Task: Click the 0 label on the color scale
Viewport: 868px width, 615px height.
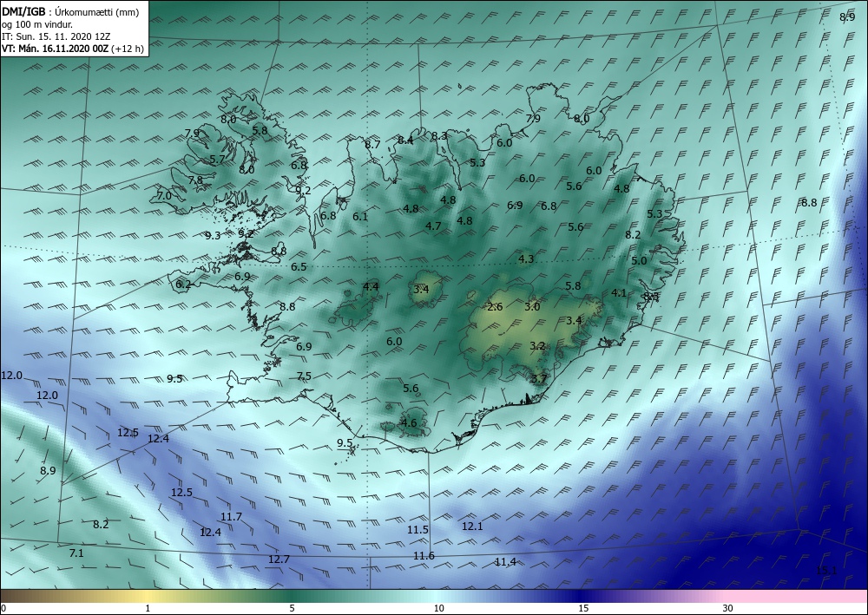Action: 3,609
